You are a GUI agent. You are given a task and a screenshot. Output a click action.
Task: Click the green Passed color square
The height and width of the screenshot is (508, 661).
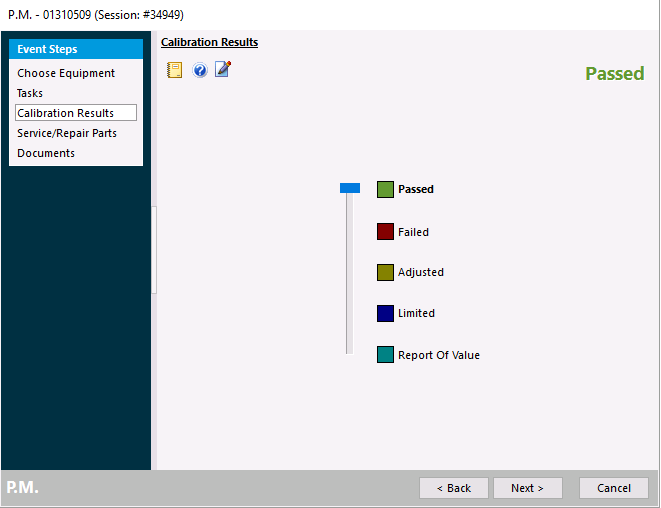click(385, 189)
